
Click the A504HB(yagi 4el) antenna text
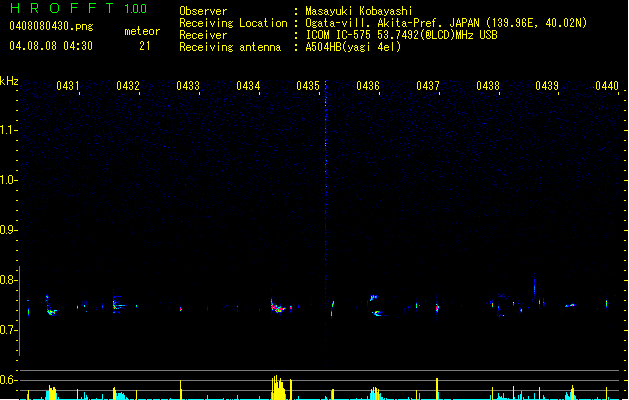[x=353, y=47]
